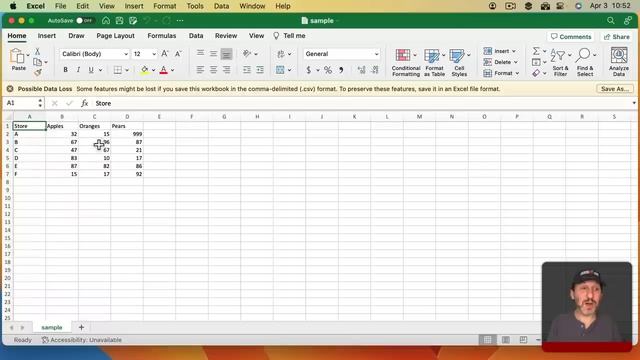Click the Save As... button
This screenshot has height=360, width=640.
tap(615, 89)
